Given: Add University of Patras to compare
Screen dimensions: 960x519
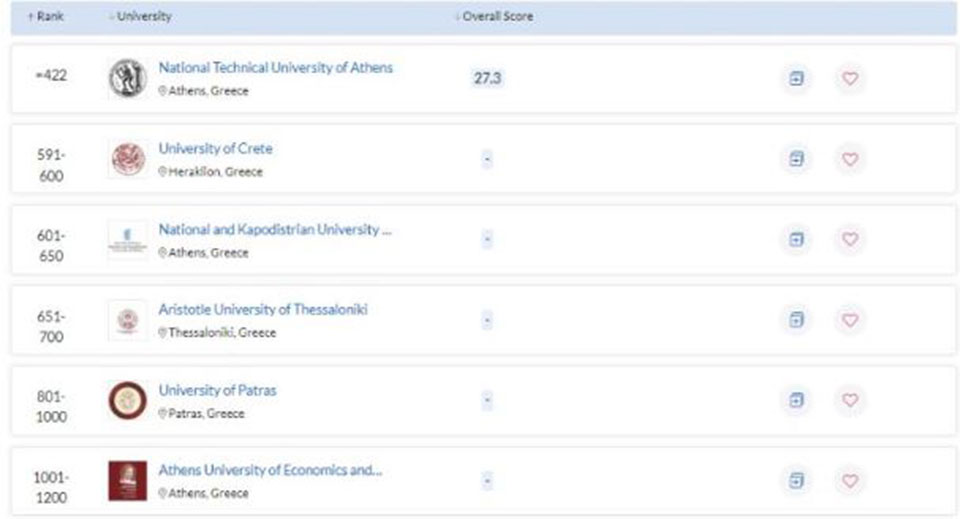Looking at the screenshot, I should point(796,400).
